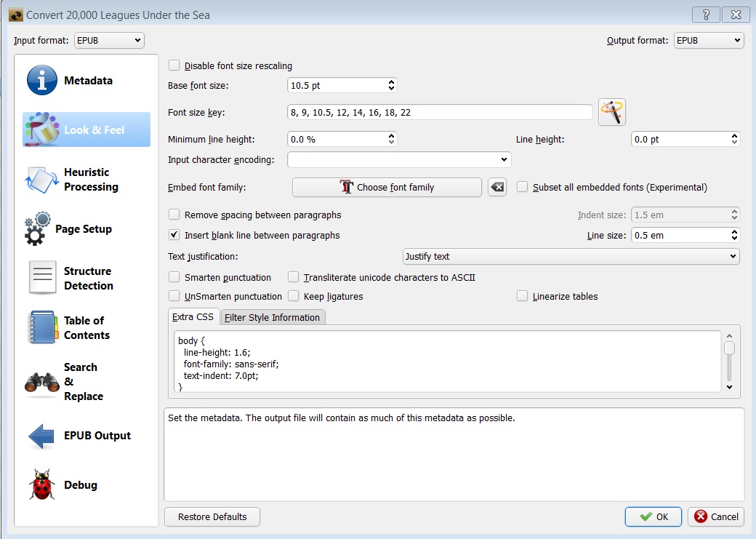Screen dimensions: 756x539
Task: Click Choose font family button
Action: (387, 187)
